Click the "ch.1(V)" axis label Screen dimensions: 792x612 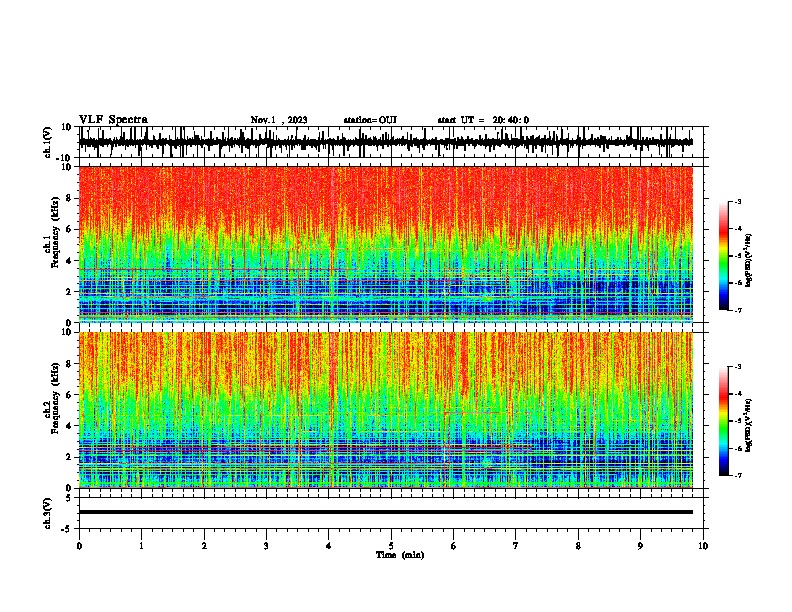(48, 142)
